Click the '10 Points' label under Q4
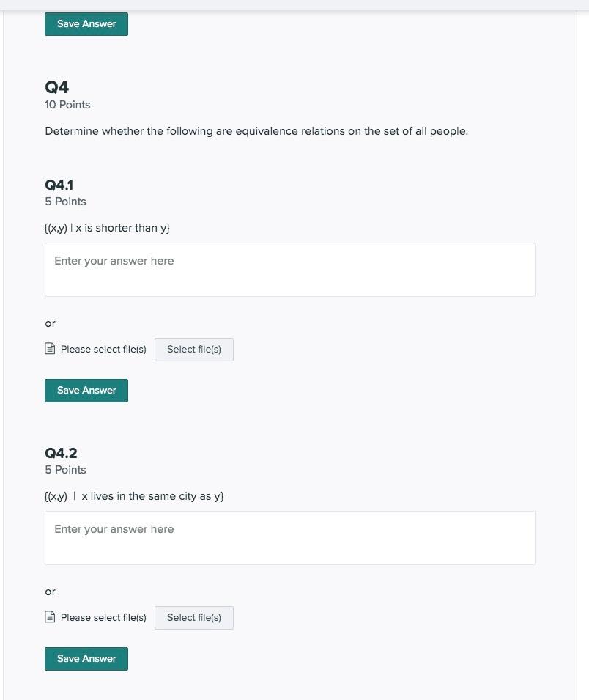Viewport: 589px width, 700px height. [67, 105]
